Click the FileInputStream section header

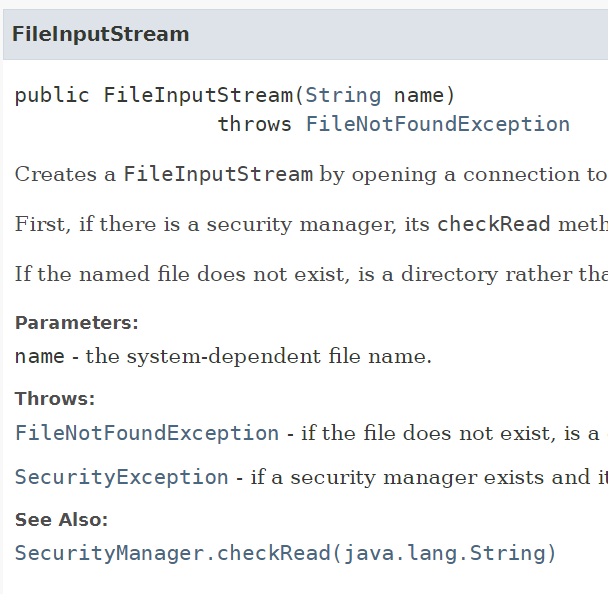coord(100,34)
